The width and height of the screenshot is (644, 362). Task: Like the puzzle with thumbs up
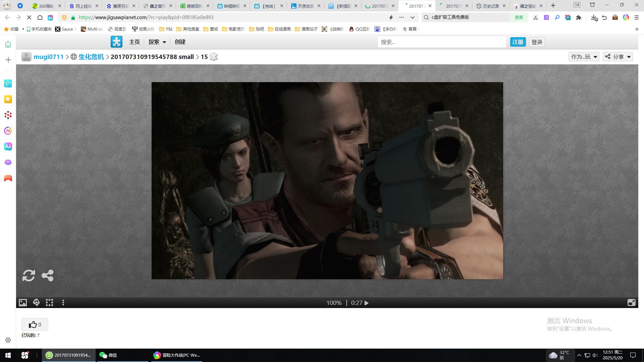[x=35, y=324]
